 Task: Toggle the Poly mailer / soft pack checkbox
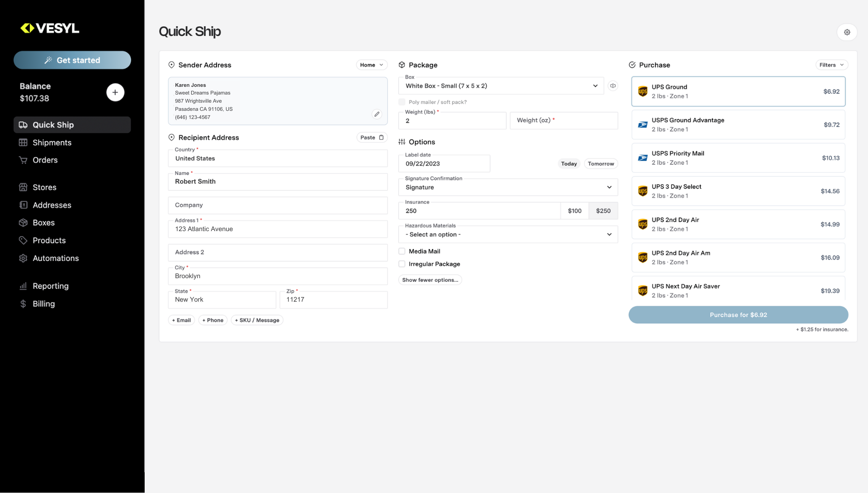401,102
